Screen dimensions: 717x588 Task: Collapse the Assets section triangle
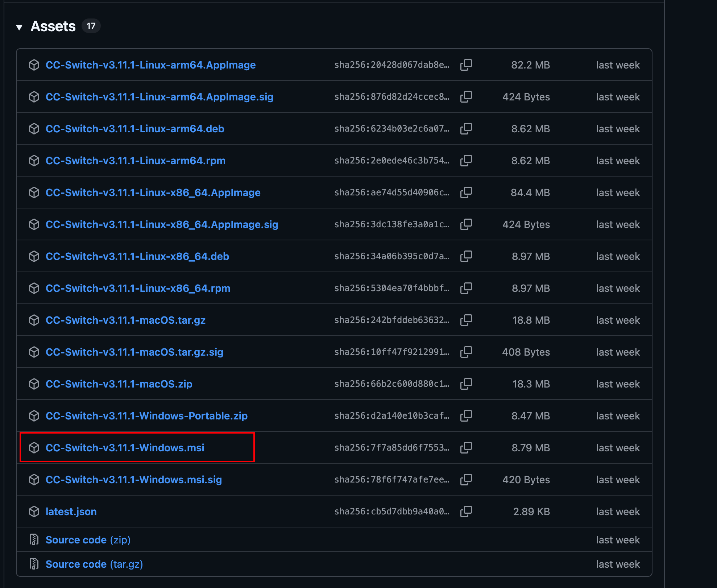click(x=19, y=27)
